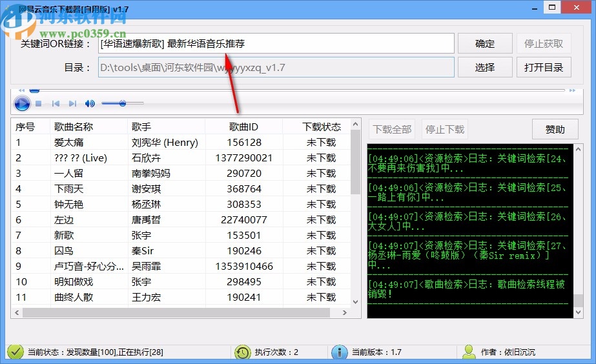596x364 pixels.
Task: Click the blue info icon beside 当前版本
Action: (x=340, y=352)
